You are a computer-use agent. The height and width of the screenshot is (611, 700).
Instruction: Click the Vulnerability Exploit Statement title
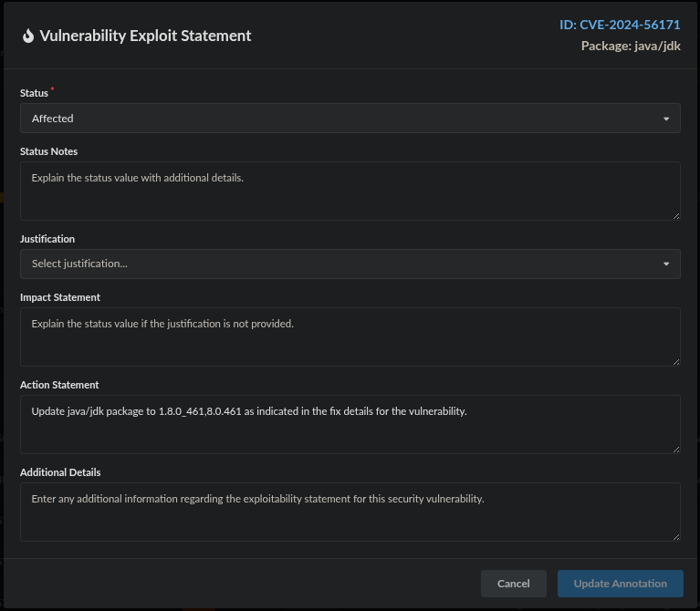click(x=145, y=36)
